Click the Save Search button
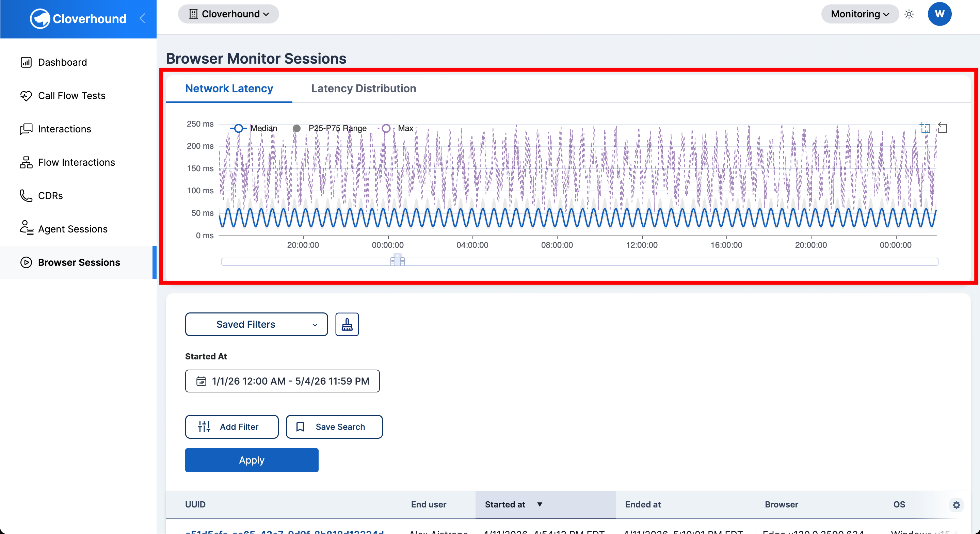 (x=334, y=427)
